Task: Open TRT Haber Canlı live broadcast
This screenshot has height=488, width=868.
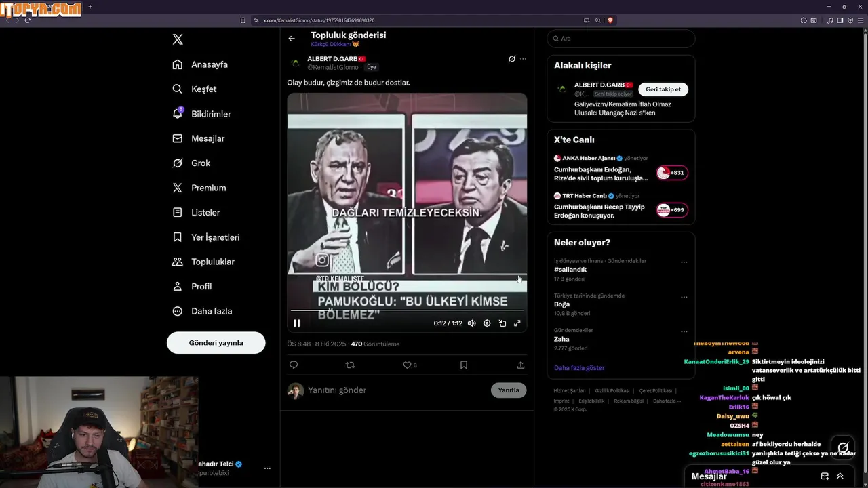Action: pyautogui.click(x=620, y=207)
